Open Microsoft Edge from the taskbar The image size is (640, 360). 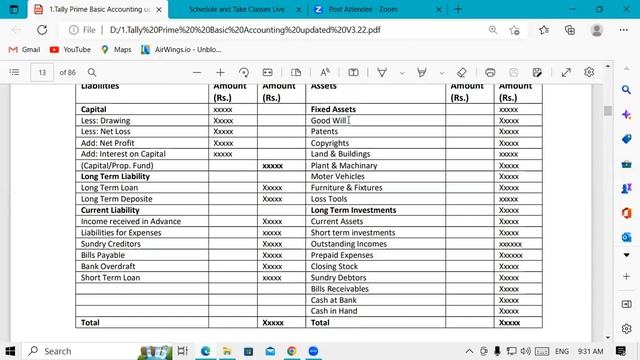pos(205,351)
